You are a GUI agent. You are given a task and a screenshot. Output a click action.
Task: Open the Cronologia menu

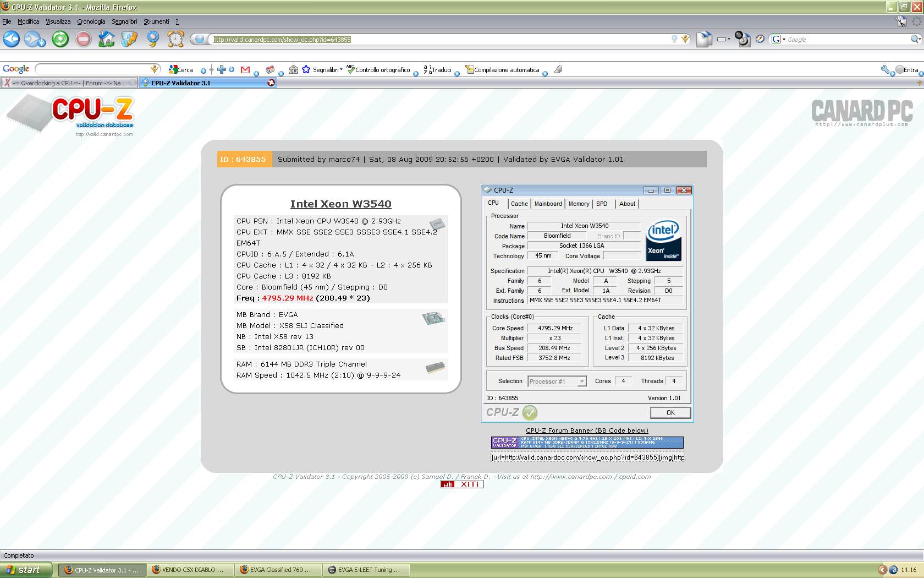(x=91, y=21)
